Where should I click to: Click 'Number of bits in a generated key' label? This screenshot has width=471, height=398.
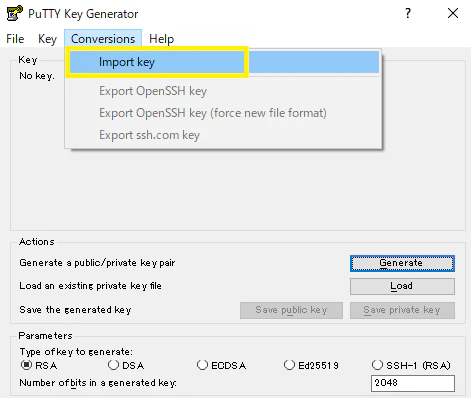[x=98, y=383]
